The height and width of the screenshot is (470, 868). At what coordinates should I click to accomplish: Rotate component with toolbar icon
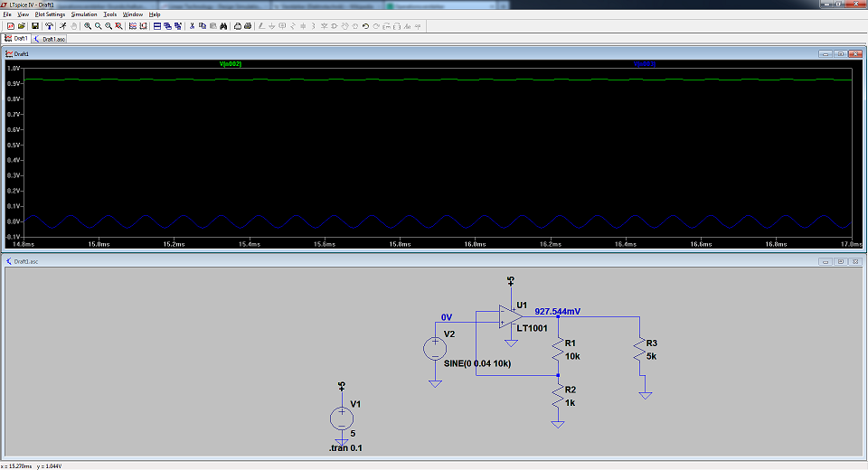386,26
